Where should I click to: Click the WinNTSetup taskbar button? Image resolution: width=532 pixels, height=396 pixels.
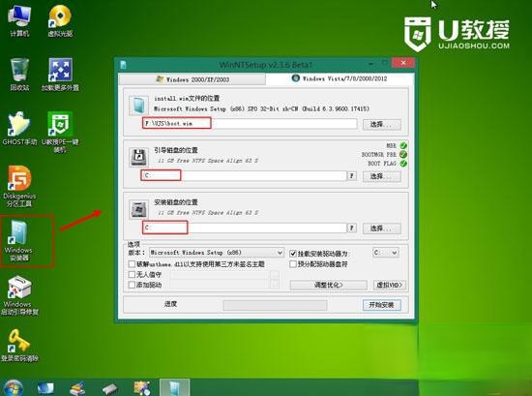(x=174, y=387)
